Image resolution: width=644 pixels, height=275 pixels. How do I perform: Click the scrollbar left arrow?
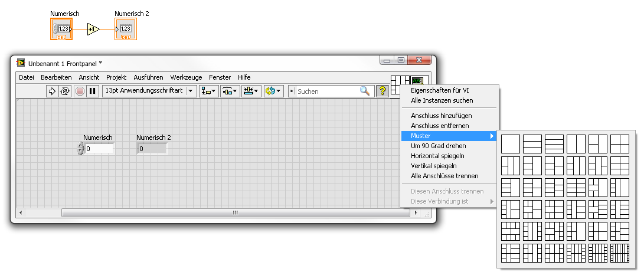coord(21,212)
